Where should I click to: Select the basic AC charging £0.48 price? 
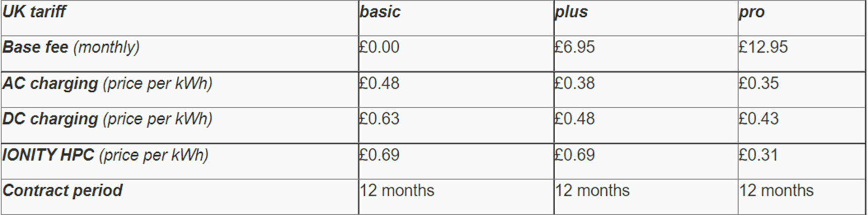click(379, 84)
